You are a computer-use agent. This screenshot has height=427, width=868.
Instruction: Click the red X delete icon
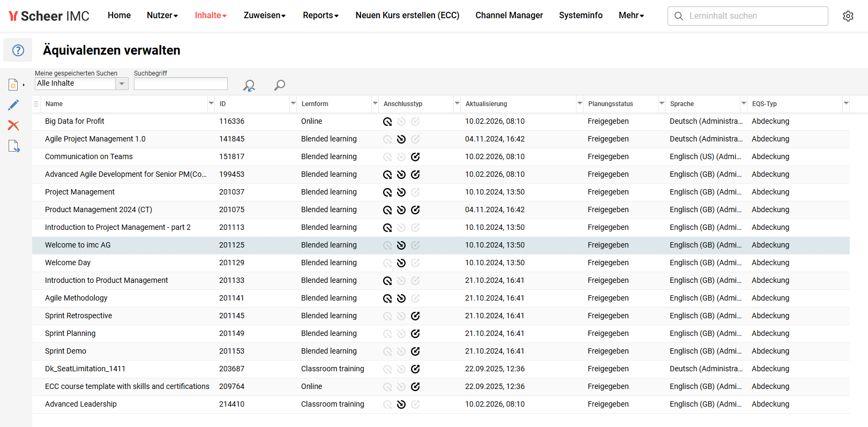point(13,125)
